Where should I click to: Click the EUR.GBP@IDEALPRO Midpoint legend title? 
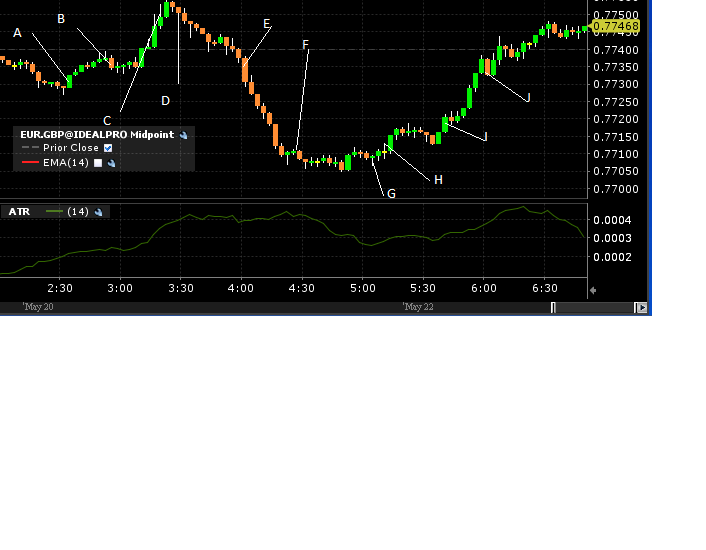pyautogui.click(x=97, y=135)
